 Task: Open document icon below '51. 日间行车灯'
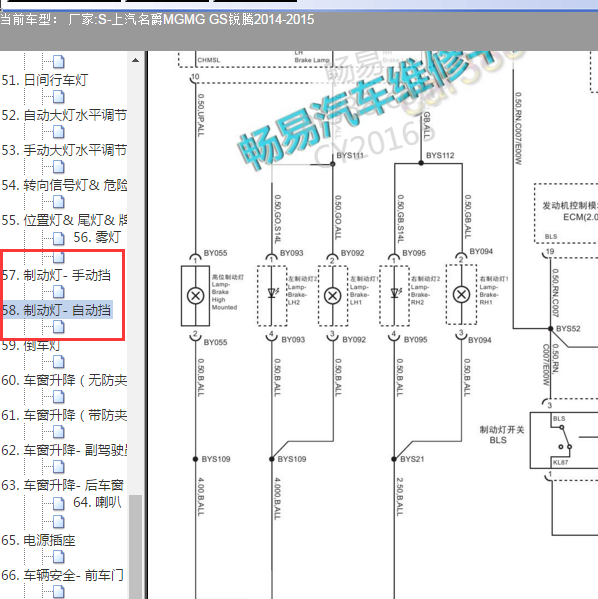pos(58,97)
